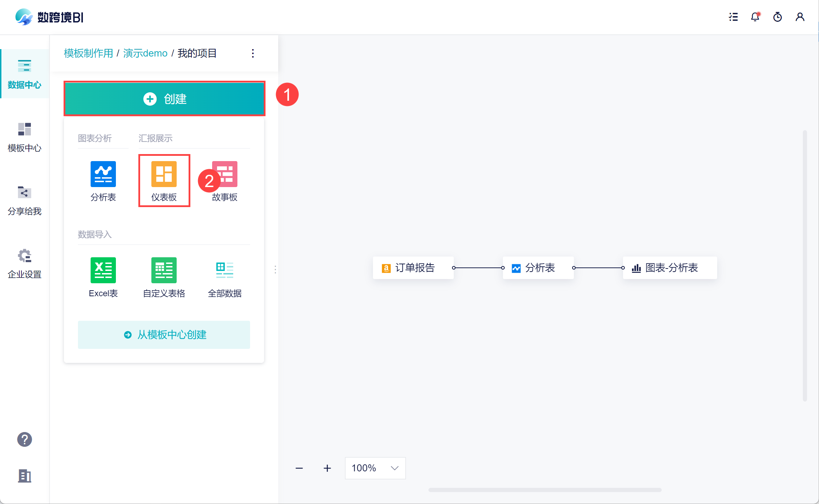Expand the 100% zoom level dropdown
Viewport: 819px width, 504px height.
[x=375, y=468]
